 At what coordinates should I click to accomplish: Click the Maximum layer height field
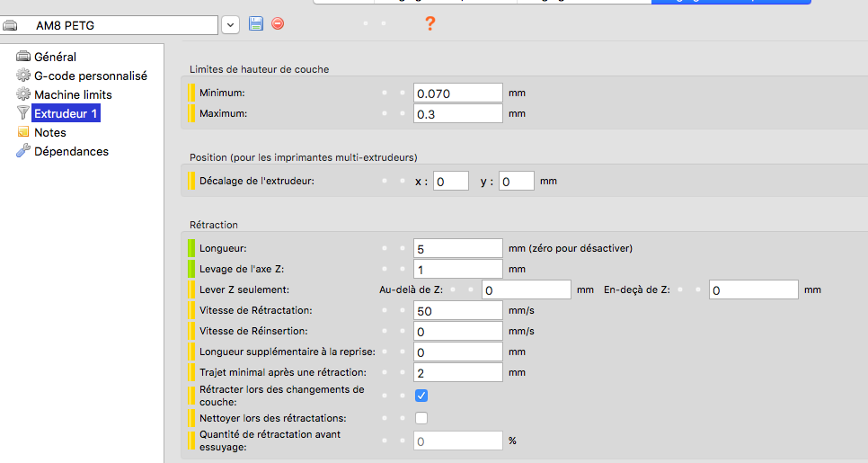[457, 114]
